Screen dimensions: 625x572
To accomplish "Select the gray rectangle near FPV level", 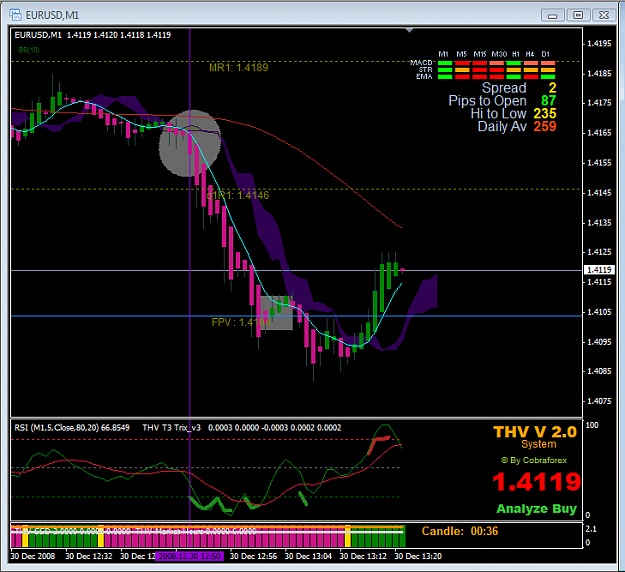I will (x=277, y=313).
